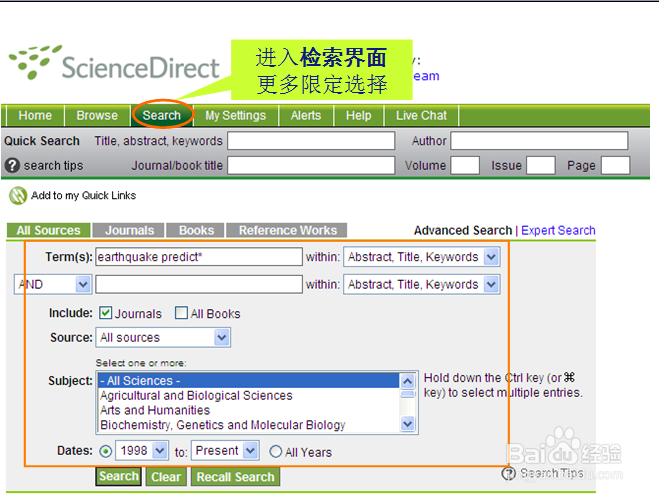Open the Present end year dropdown
659x497 pixels.
click(x=225, y=451)
